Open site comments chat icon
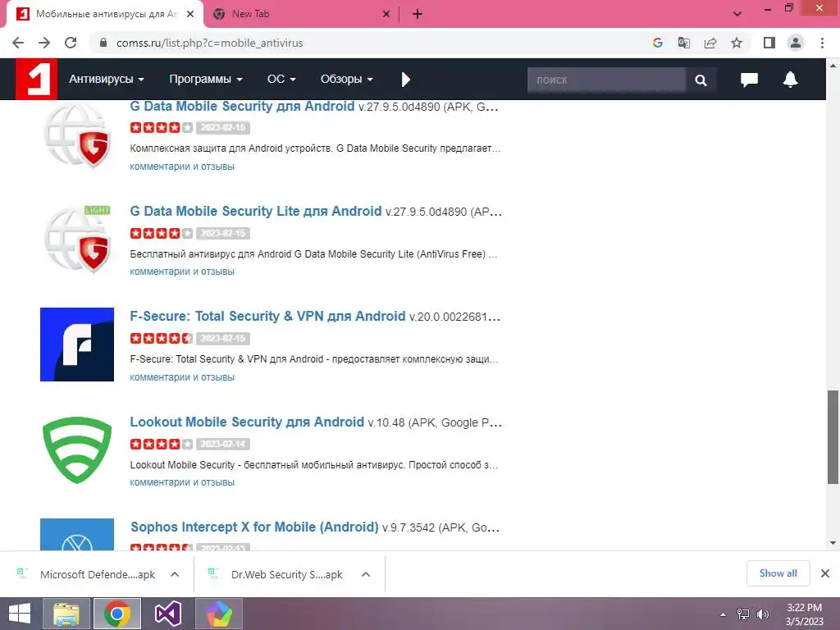This screenshot has height=630, width=840. tap(749, 80)
